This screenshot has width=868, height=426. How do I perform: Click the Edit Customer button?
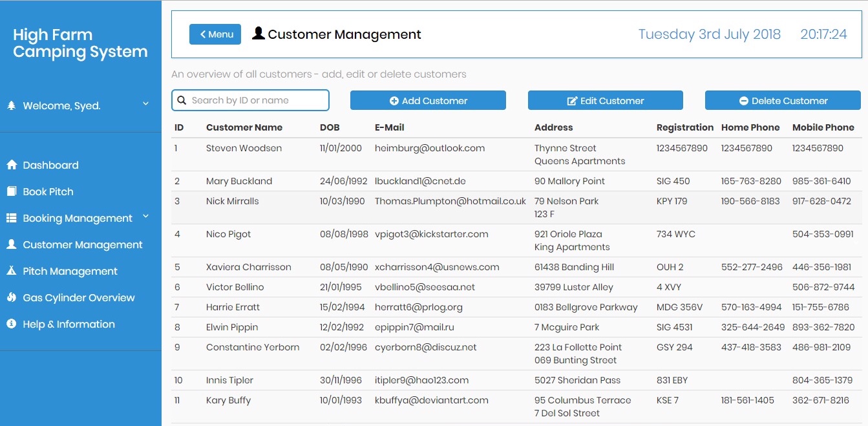coord(606,100)
